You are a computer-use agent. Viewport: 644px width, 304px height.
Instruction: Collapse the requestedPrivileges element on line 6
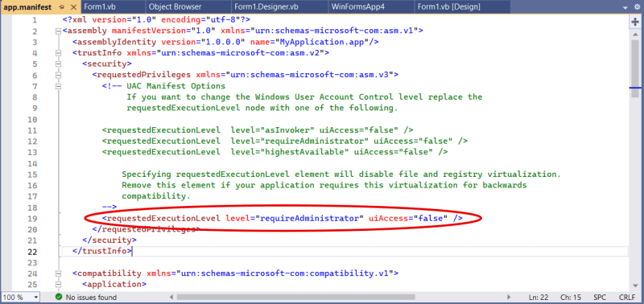coord(58,75)
